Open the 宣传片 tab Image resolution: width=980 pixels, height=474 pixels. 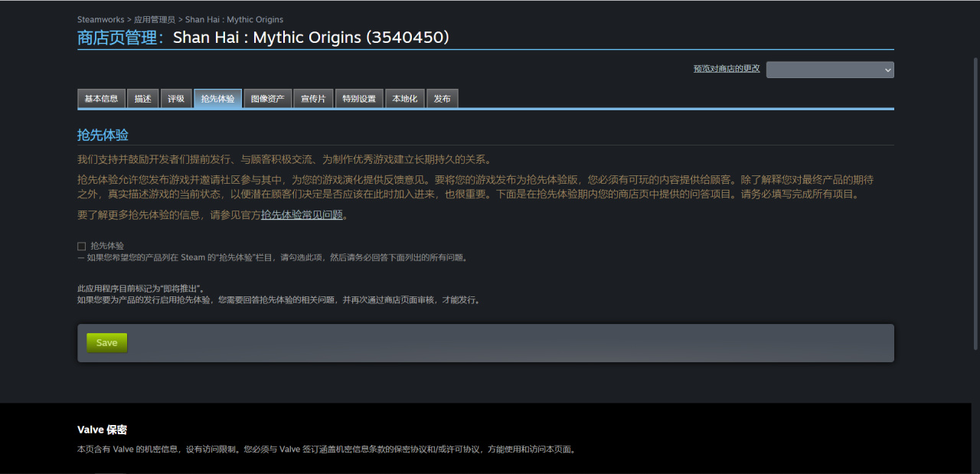313,99
